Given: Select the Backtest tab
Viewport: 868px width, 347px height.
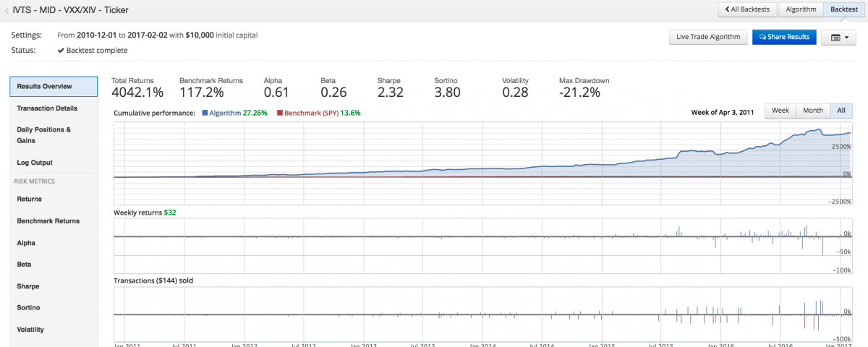Looking at the screenshot, I should 844,9.
